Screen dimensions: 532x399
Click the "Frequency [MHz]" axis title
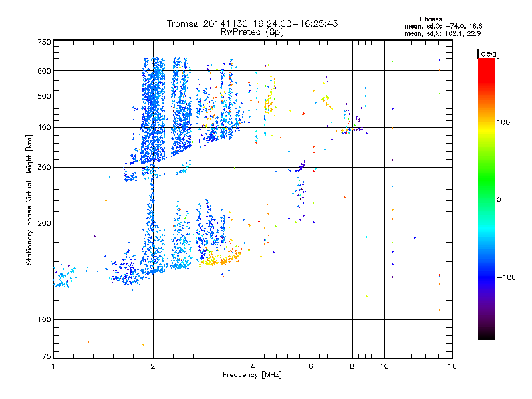pyautogui.click(x=252, y=375)
